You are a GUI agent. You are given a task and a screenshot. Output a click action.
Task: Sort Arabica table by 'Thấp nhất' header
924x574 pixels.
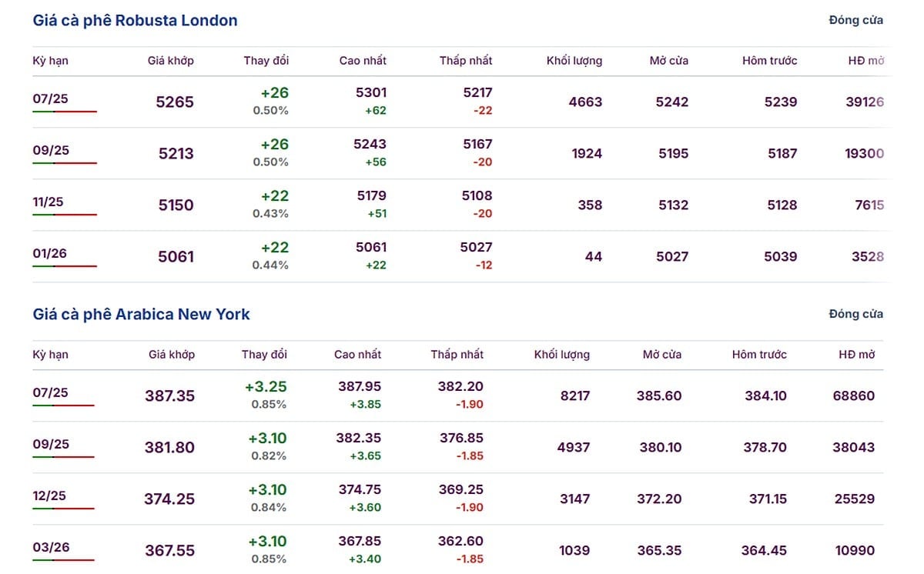457,355
